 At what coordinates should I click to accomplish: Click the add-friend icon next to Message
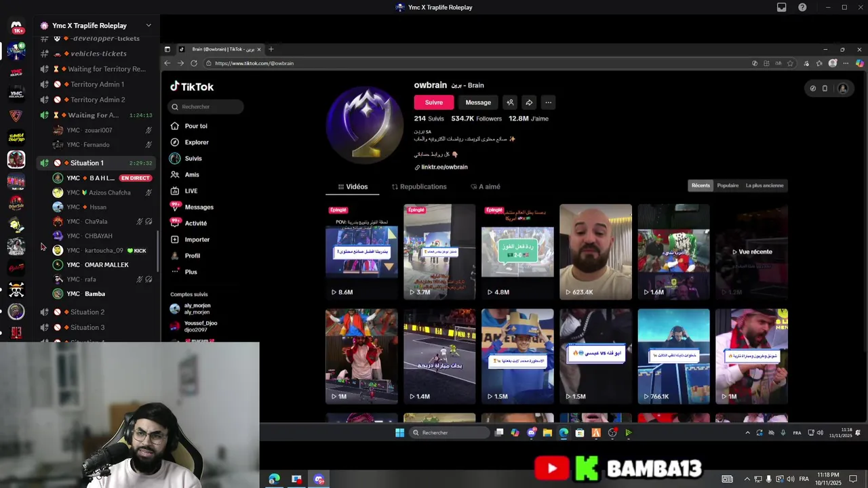pyautogui.click(x=510, y=102)
